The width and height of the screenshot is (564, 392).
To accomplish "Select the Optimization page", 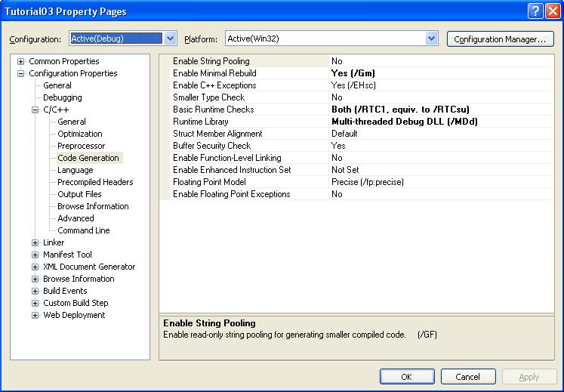I will tap(80, 134).
